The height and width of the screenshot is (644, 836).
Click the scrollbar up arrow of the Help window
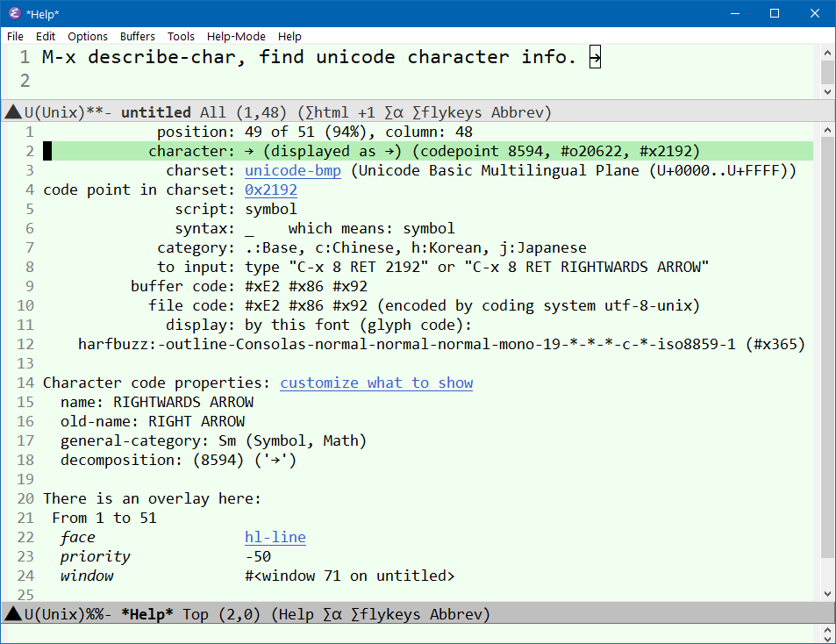(x=828, y=132)
